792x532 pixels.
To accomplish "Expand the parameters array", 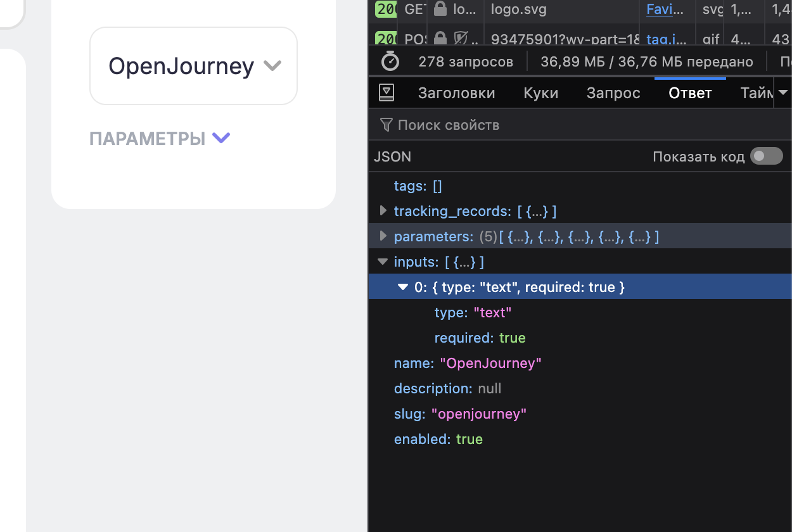I will click(x=383, y=236).
